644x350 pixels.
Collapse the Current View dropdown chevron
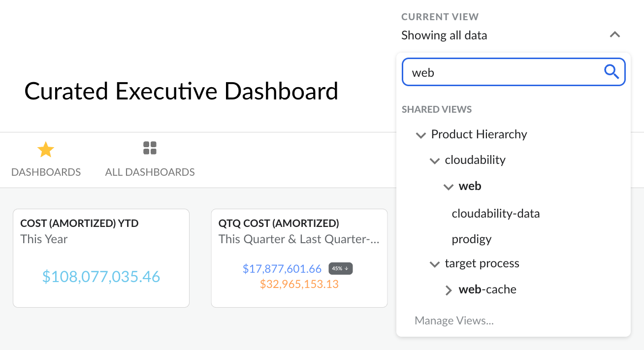click(614, 35)
